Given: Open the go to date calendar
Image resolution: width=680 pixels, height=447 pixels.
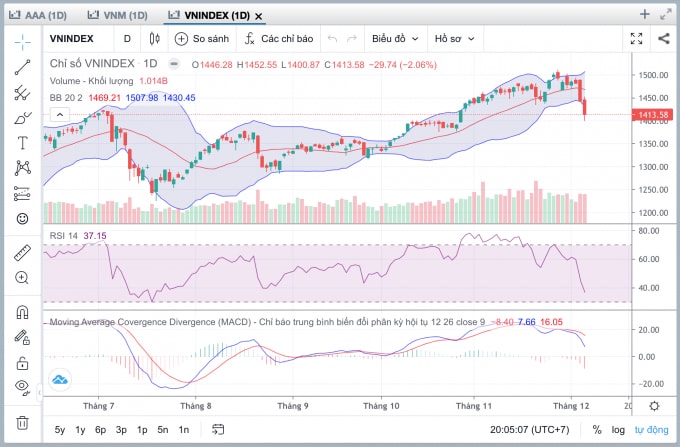Looking at the screenshot, I should [218, 429].
